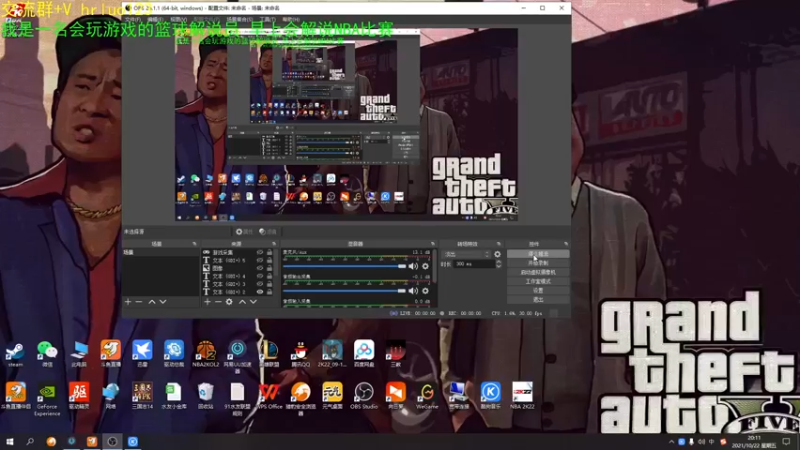Viewport: 800px width, 450px height.
Task: Open Windows Start menu
Action: coord(10,441)
